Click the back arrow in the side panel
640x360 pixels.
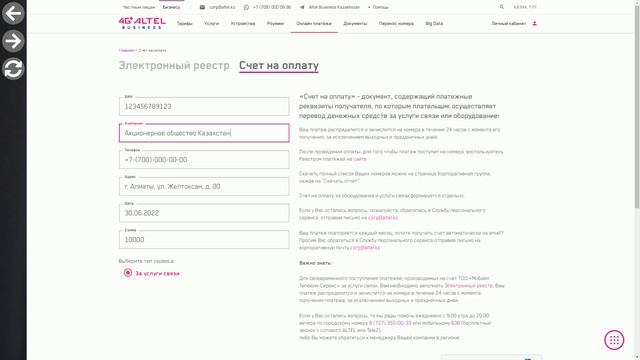(x=13, y=13)
